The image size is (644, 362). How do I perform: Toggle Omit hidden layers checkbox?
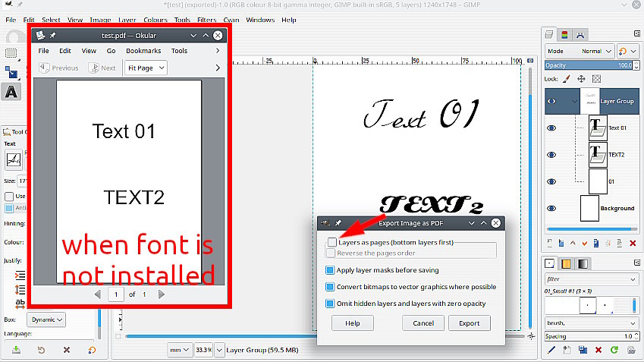(329, 304)
